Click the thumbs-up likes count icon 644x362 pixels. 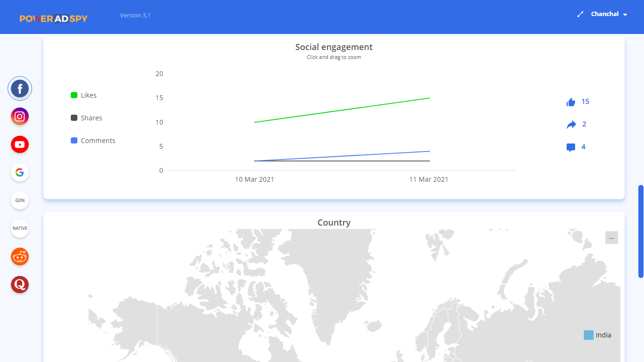point(571,102)
